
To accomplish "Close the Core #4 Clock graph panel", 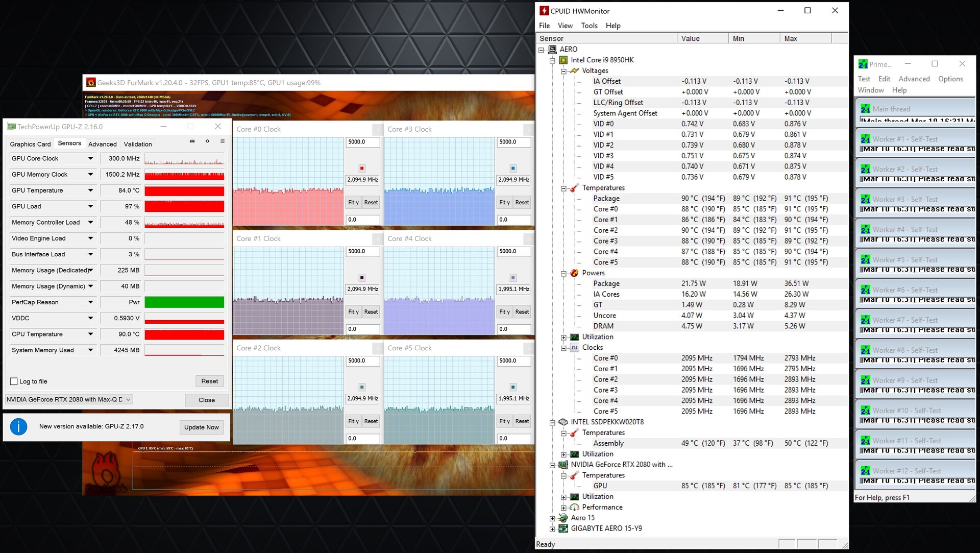I will click(x=528, y=238).
